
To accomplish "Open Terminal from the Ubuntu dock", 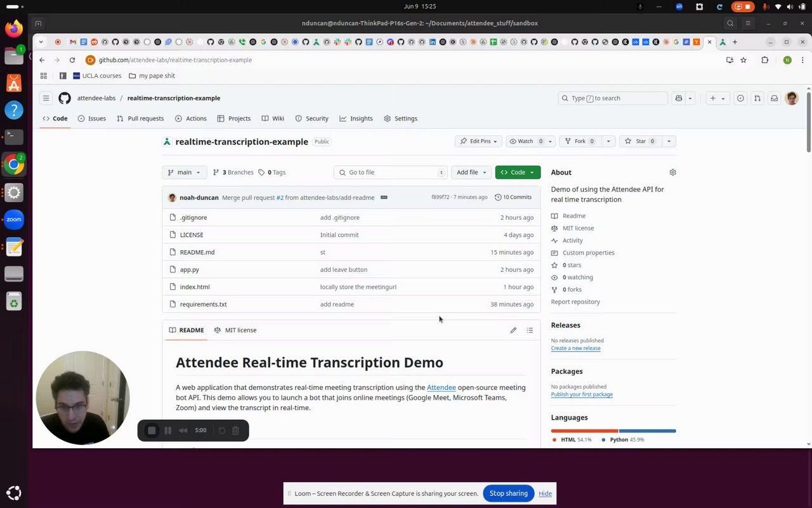I will tap(13, 137).
